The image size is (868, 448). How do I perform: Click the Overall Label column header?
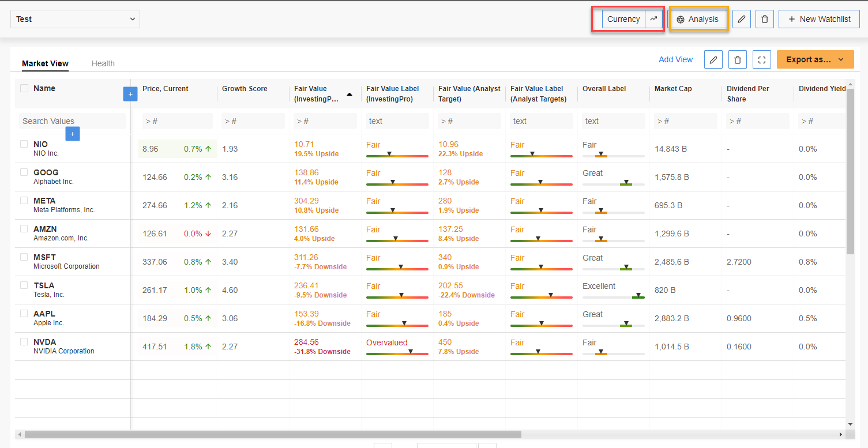[604, 89]
